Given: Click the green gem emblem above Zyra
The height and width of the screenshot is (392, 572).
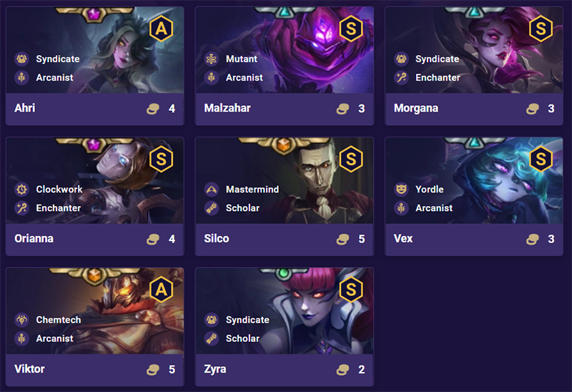Looking at the screenshot, I should 284,273.
